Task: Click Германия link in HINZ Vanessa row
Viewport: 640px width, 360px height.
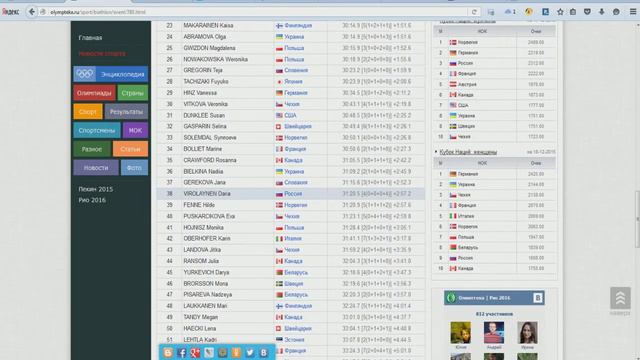Action: point(296,93)
